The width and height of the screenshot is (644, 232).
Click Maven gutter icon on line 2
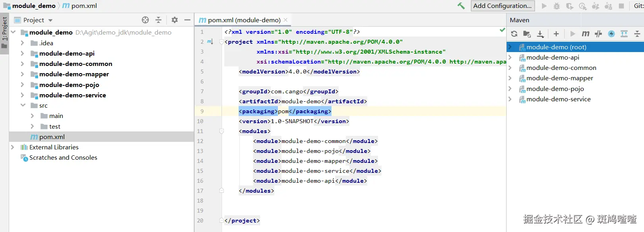click(x=210, y=42)
